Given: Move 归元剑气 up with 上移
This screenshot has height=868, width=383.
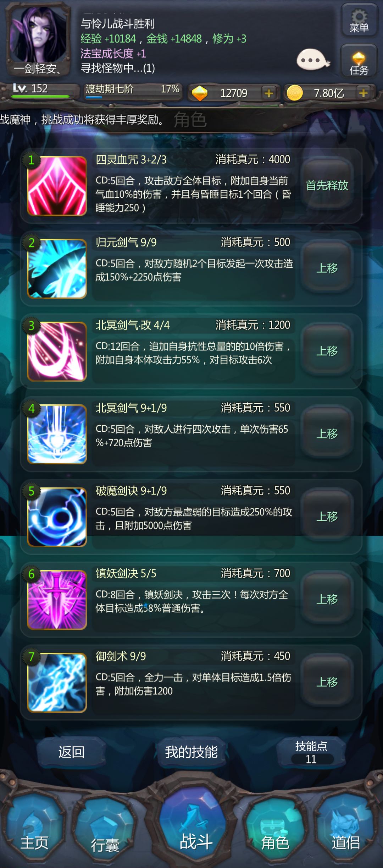Looking at the screenshot, I should click(x=327, y=268).
